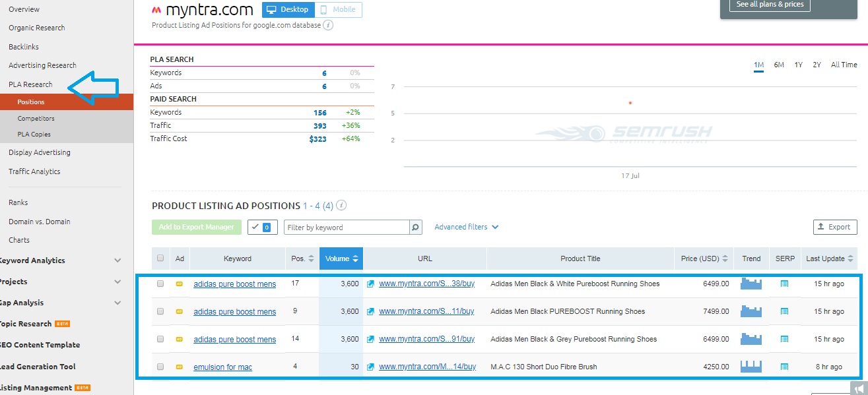Click the feedback megaphone icon at bottom right
868x395 pixels.
[858, 388]
